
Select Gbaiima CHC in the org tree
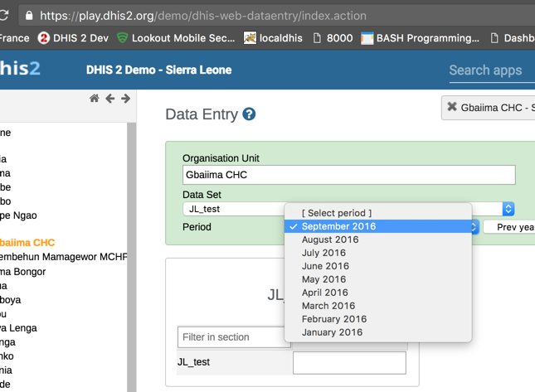coord(27,243)
